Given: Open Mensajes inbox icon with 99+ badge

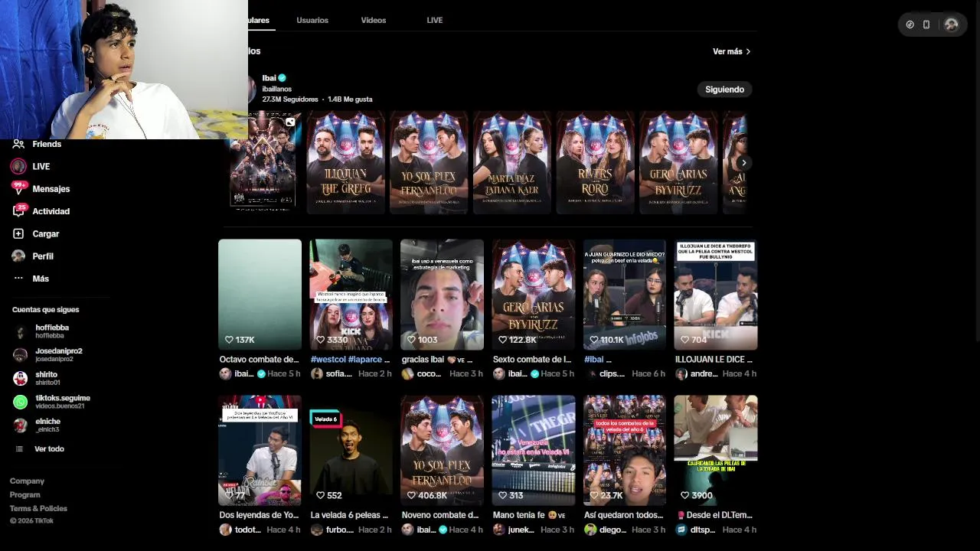Looking at the screenshot, I should tap(18, 188).
